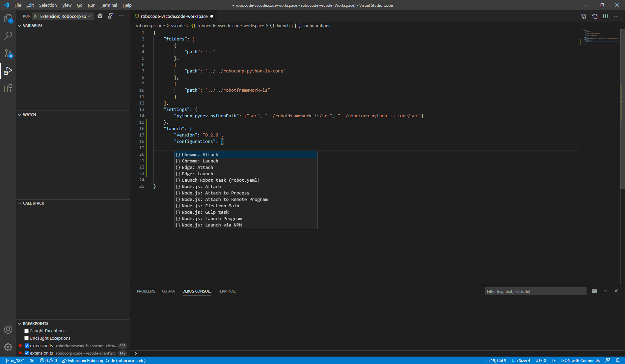This screenshot has width=625, height=364.
Task: Collapse the BREAKPOINTS section
Action: tap(20, 323)
